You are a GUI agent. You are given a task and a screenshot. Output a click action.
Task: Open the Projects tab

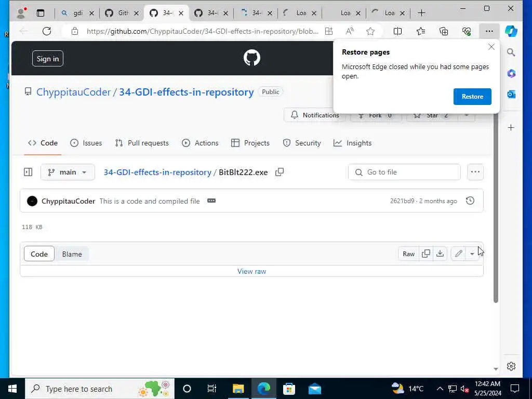250,143
